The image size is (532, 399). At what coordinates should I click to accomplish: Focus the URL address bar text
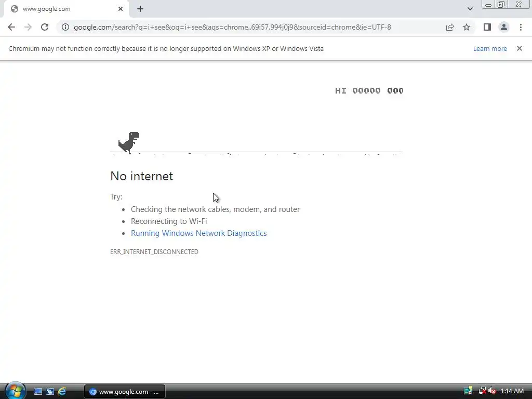click(232, 27)
